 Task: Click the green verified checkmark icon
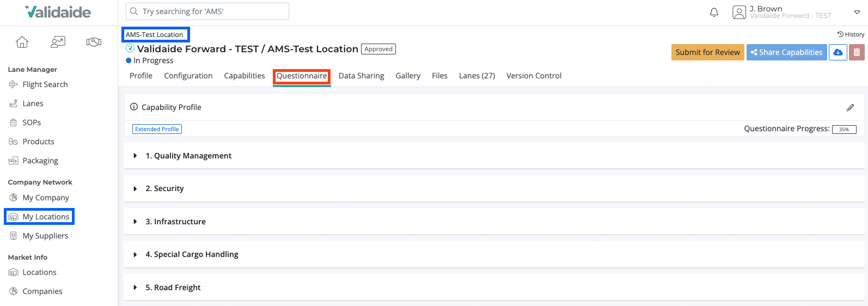coord(130,48)
